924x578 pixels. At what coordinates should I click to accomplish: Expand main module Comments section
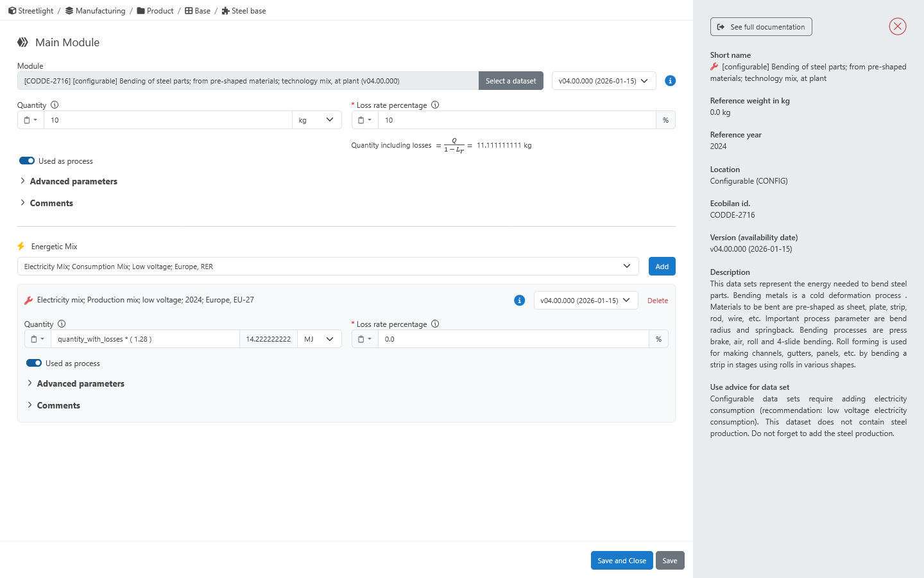tap(46, 204)
